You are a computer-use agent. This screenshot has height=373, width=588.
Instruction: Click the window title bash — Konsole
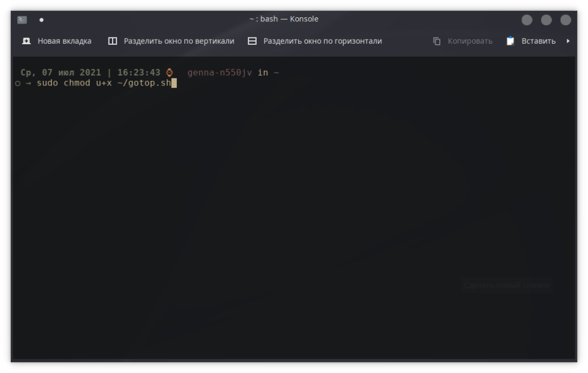[x=284, y=19]
